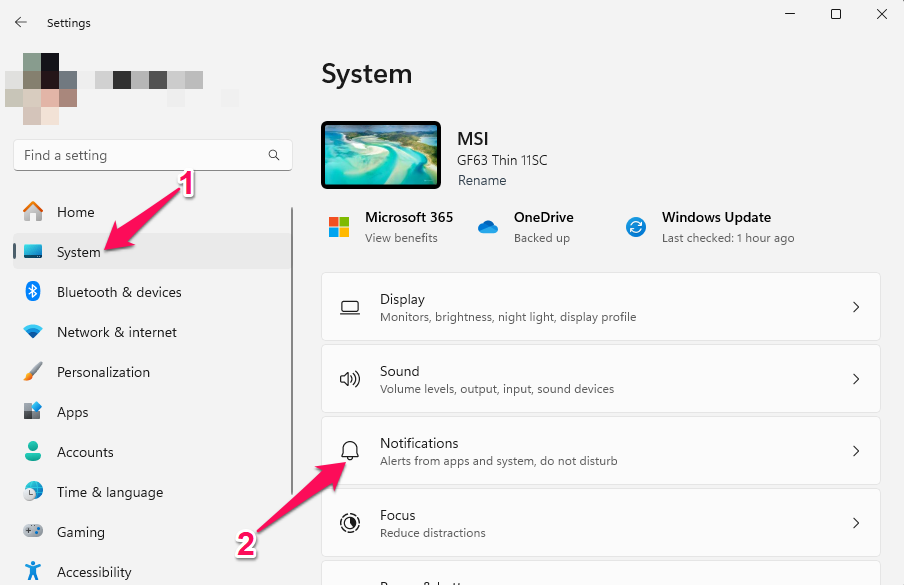Image resolution: width=904 pixels, height=585 pixels.
Task: Click the Focus title text
Action: pyautogui.click(x=398, y=515)
